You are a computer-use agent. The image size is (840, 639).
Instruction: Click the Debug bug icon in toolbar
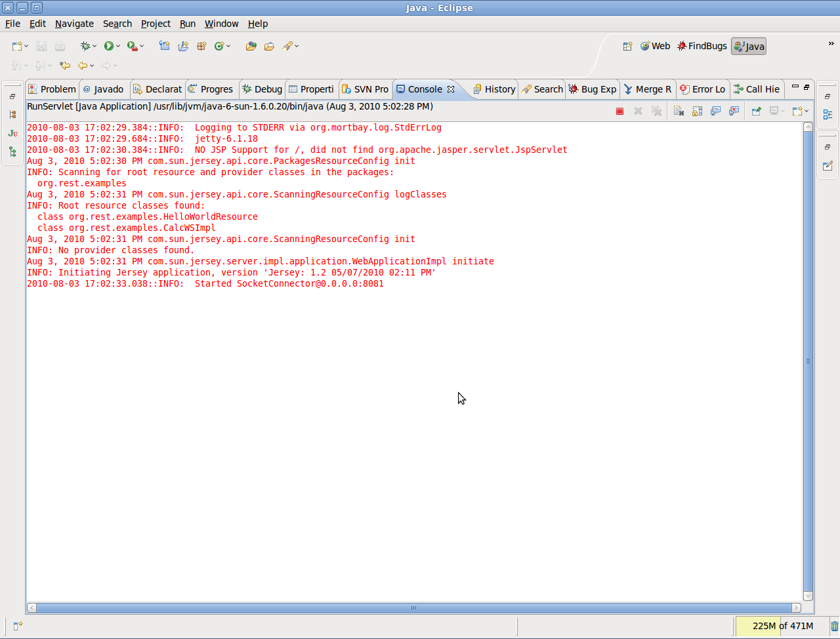tap(85, 46)
